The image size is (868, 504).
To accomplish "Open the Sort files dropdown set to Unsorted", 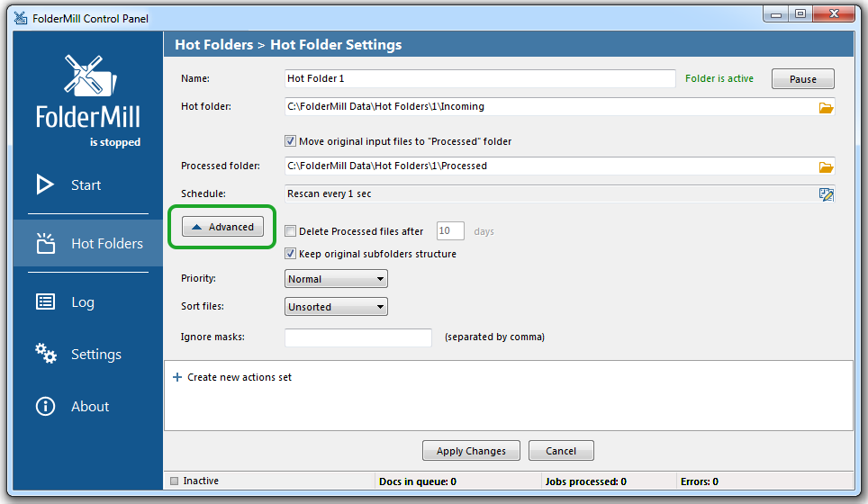I will [x=336, y=307].
